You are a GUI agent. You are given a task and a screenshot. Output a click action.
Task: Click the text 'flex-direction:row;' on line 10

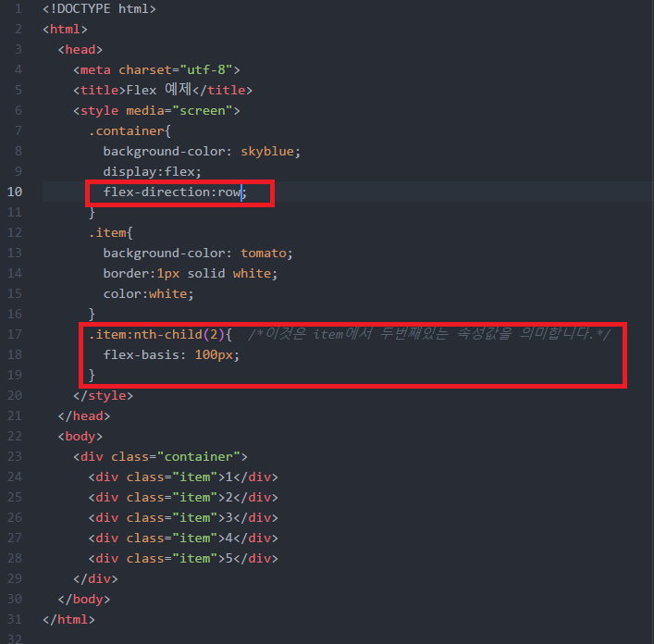tap(175, 192)
